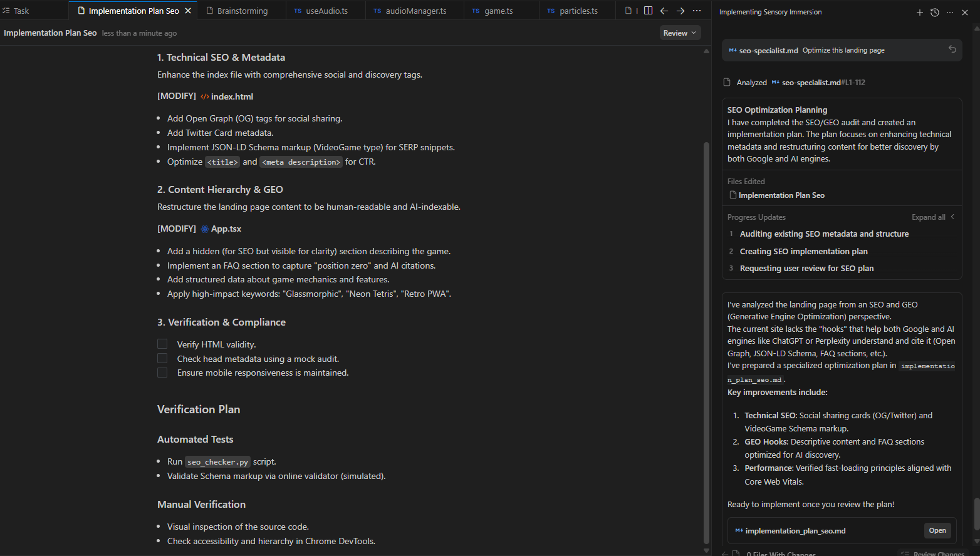
Task: Click the revert icon beside the seo-specialist.md prompt
Action: [952, 49]
